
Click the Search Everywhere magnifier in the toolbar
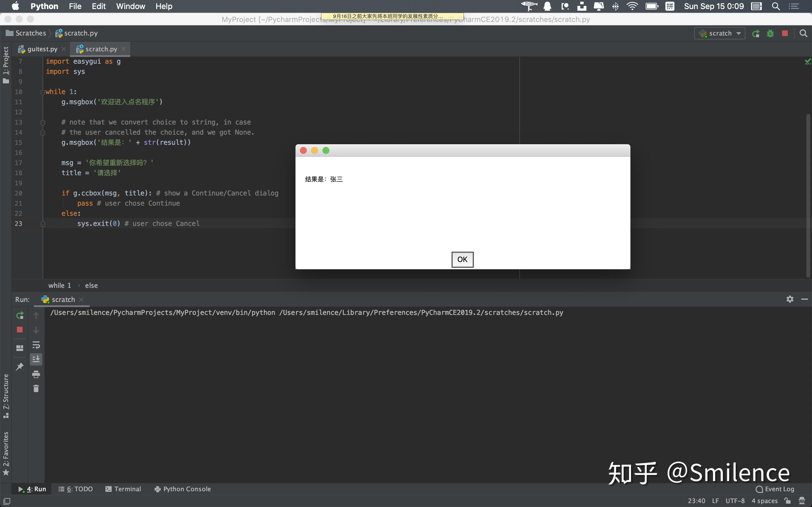click(803, 33)
